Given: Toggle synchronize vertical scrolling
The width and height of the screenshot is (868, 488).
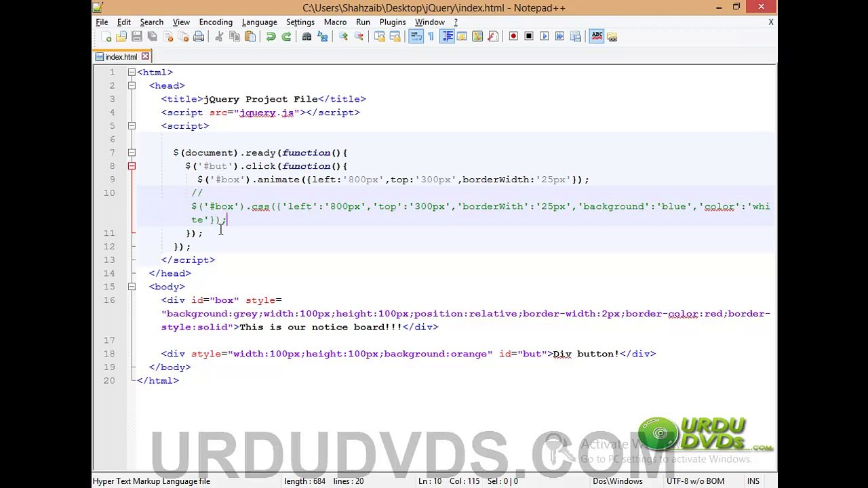Looking at the screenshot, I should tap(380, 37).
